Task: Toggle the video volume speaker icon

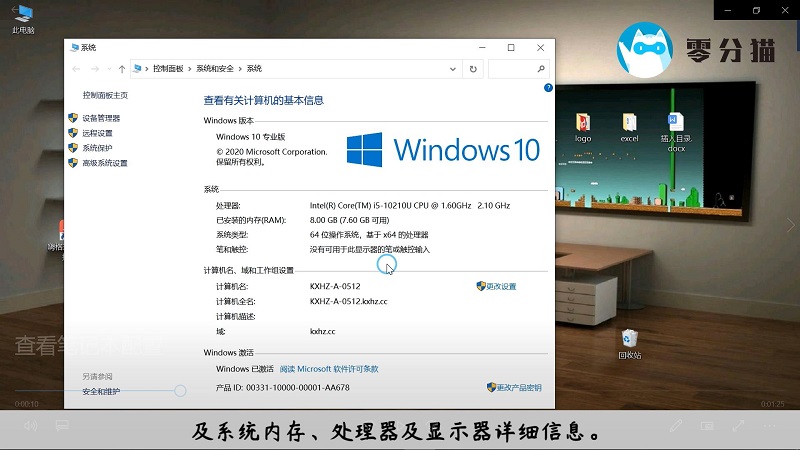Action: pyautogui.click(x=30, y=426)
